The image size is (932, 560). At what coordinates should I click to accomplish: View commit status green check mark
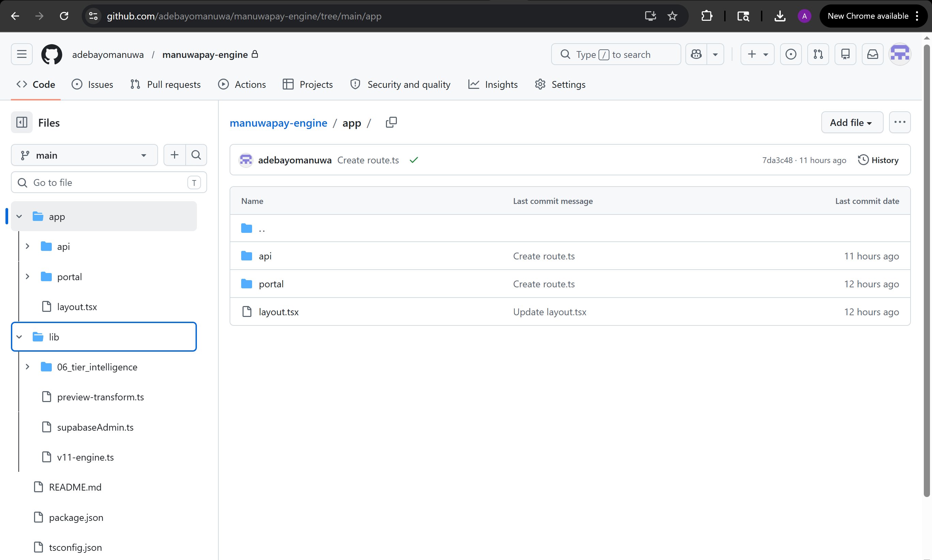coord(414,160)
